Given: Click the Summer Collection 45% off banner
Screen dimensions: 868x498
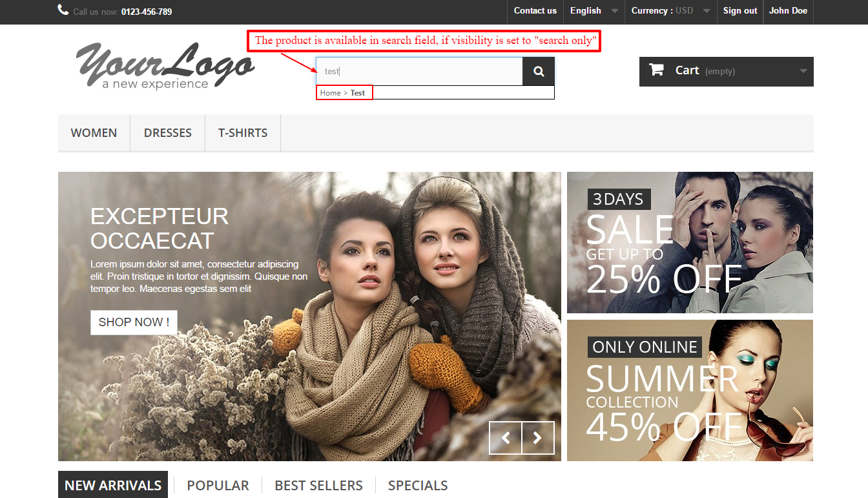Looking at the screenshot, I should pyautogui.click(x=690, y=390).
